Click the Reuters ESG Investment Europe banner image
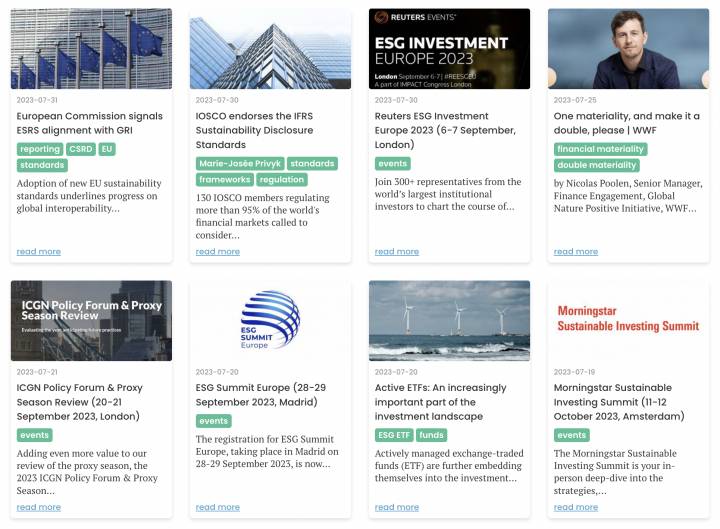 tap(449, 49)
